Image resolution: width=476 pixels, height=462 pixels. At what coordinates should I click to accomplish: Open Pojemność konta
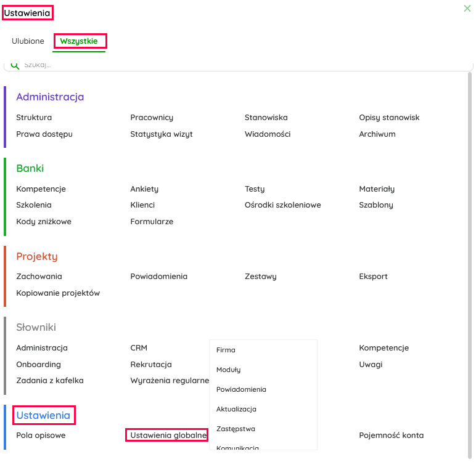[x=391, y=436]
